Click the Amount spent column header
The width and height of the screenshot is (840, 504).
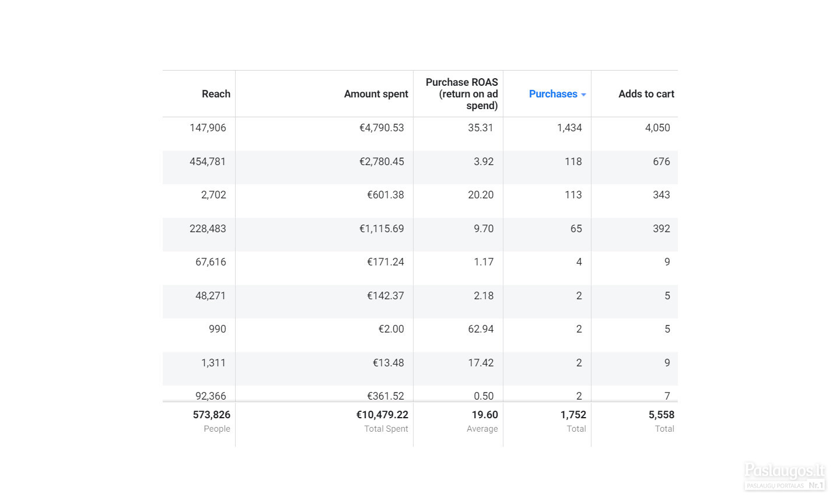(376, 94)
